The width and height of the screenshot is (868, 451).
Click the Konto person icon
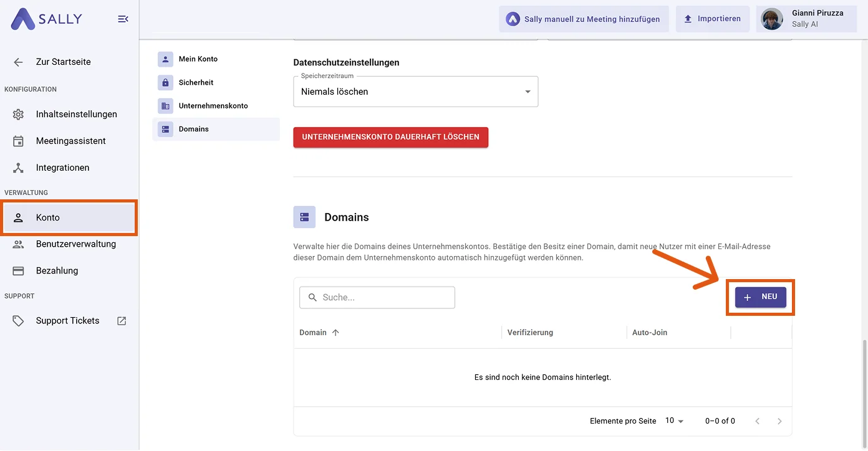[18, 218]
